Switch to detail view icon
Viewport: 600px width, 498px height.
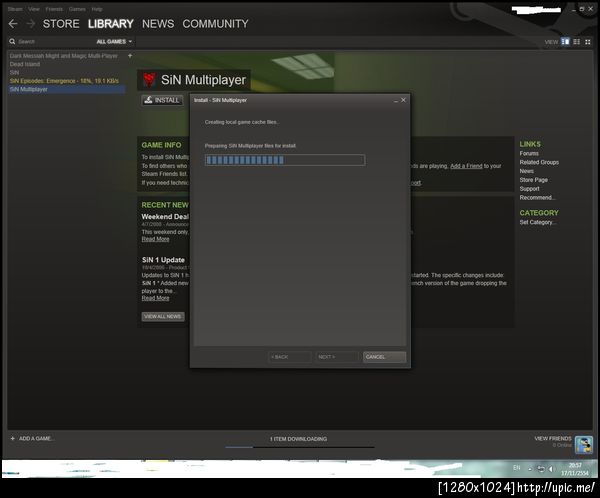(565, 42)
